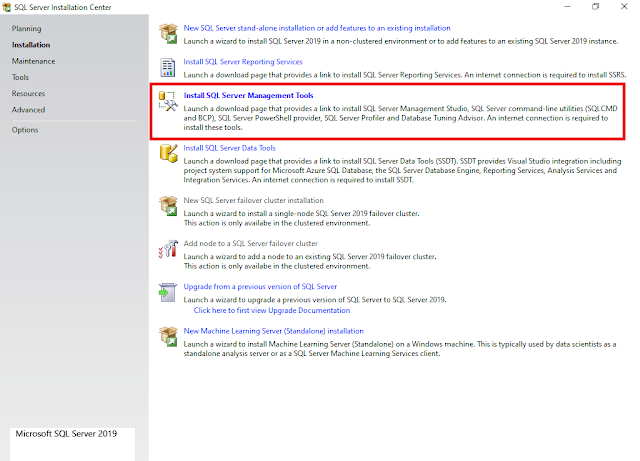This screenshot has width=640, height=461.
Task: Open Upgrade from a previous version link
Action: [260, 287]
